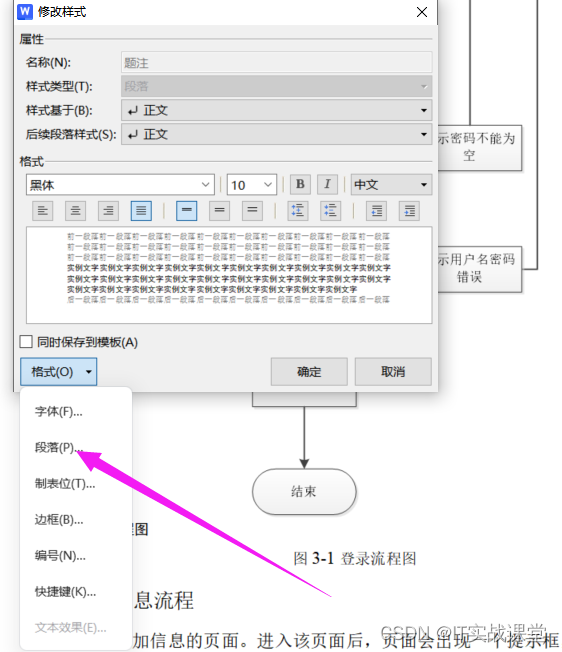Click the 格式(O) dropdown button
This screenshot has width=562, height=652.
pyautogui.click(x=59, y=371)
